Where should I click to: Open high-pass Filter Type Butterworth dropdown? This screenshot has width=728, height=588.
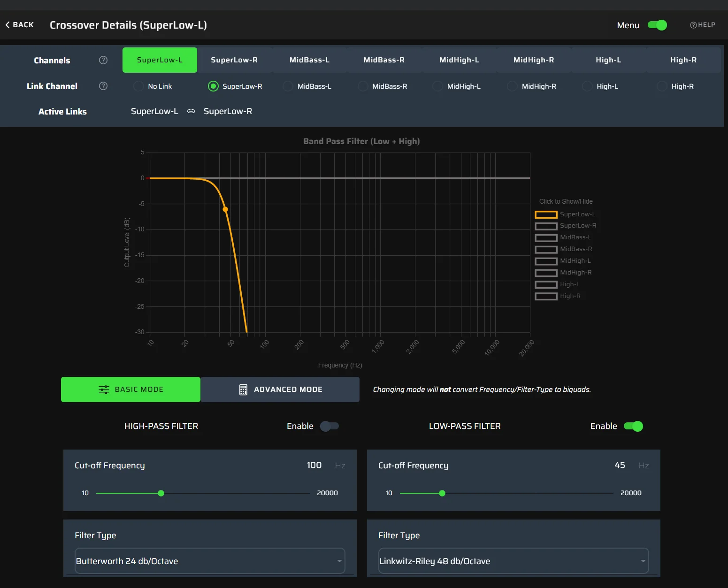[x=210, y=561]
